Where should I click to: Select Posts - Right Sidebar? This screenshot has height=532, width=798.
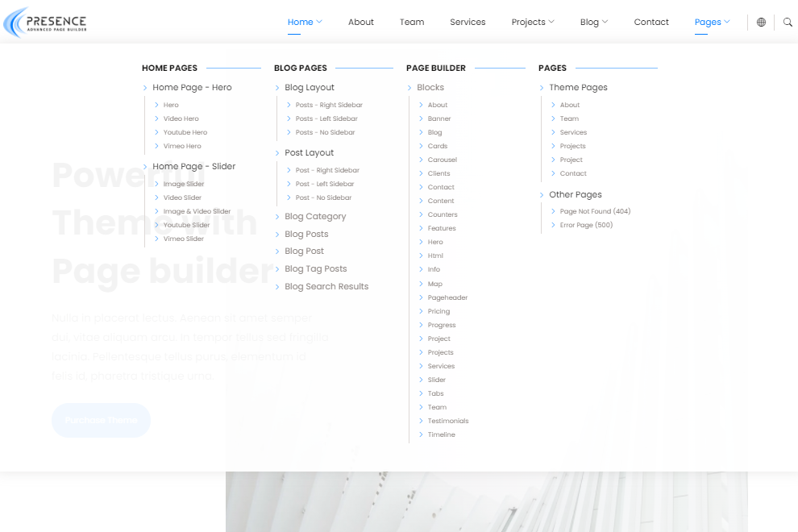(329, 105)
